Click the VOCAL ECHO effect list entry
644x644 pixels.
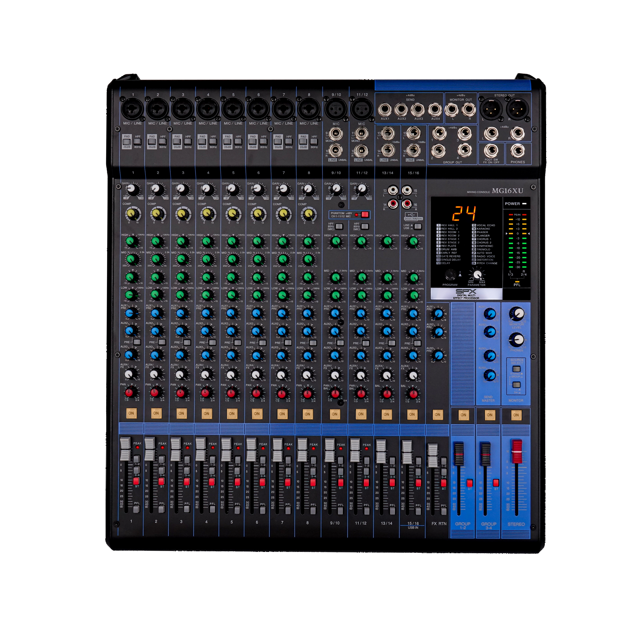click(x=483, y=225)
